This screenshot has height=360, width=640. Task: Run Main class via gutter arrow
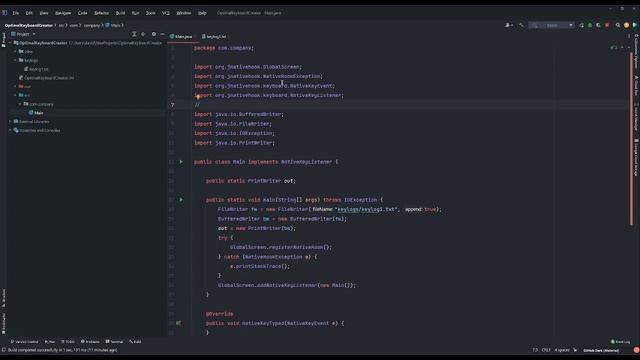(181, 162)
